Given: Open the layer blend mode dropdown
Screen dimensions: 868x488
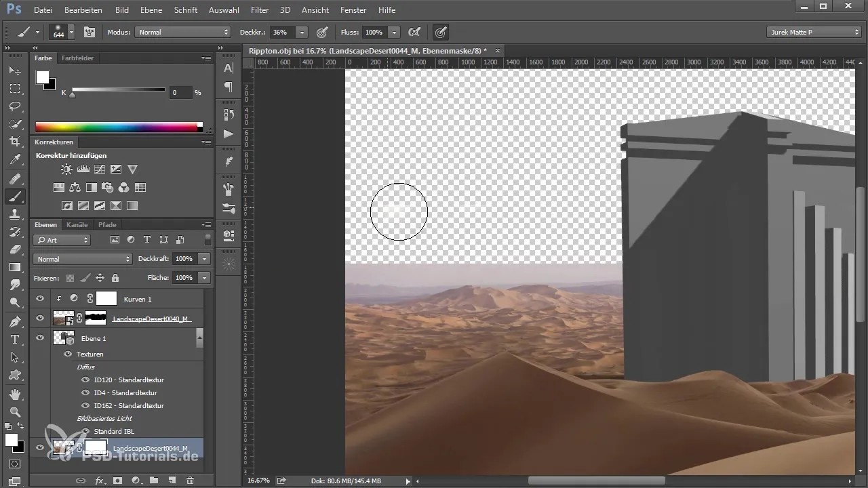Looking at the screenshot, I should [82, 259].
